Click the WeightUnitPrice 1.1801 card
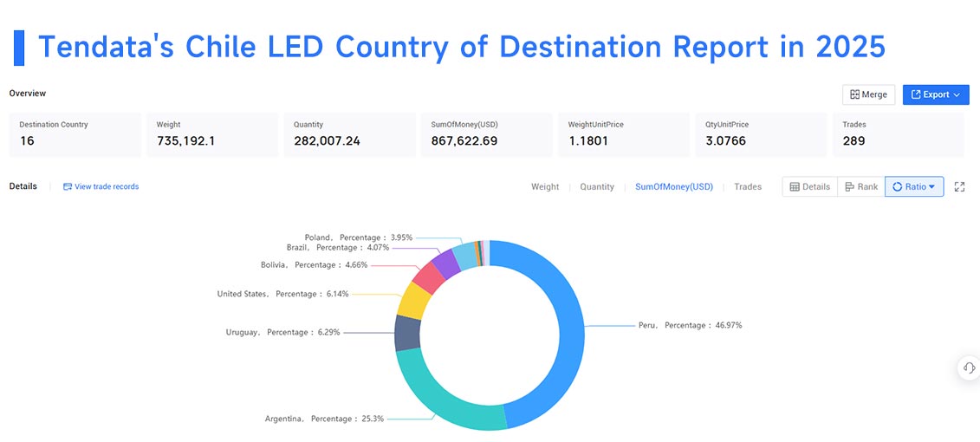The width and height of the screenshot is (980, 442). click(x=624, y=134)
